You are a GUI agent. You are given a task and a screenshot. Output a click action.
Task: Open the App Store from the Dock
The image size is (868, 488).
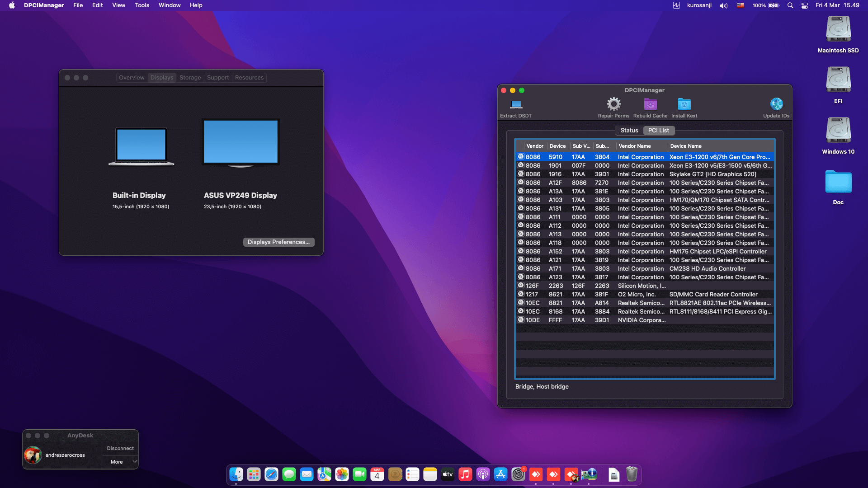500,474
